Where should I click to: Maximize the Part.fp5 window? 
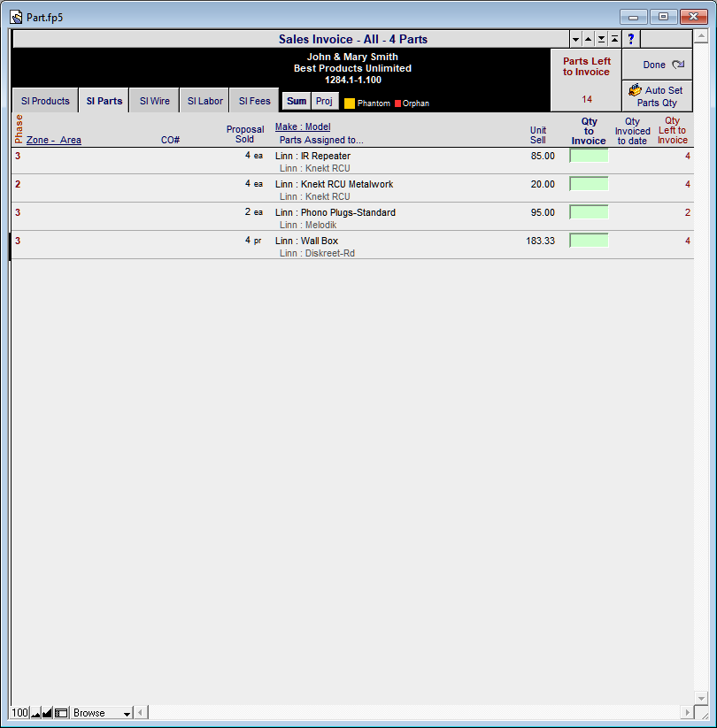pyautogui.click(x=663, y=17)
